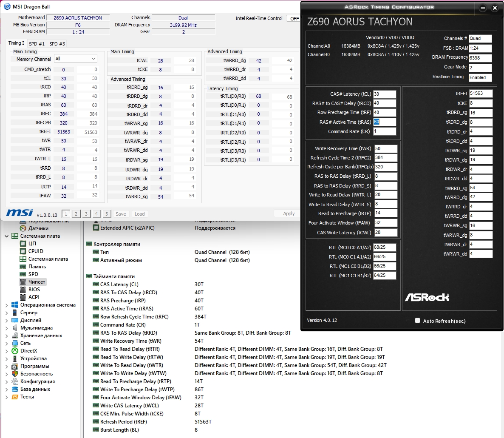Click MSI profile button 5
This screenshot has width=504, height=438.
[x=107, y=214]
